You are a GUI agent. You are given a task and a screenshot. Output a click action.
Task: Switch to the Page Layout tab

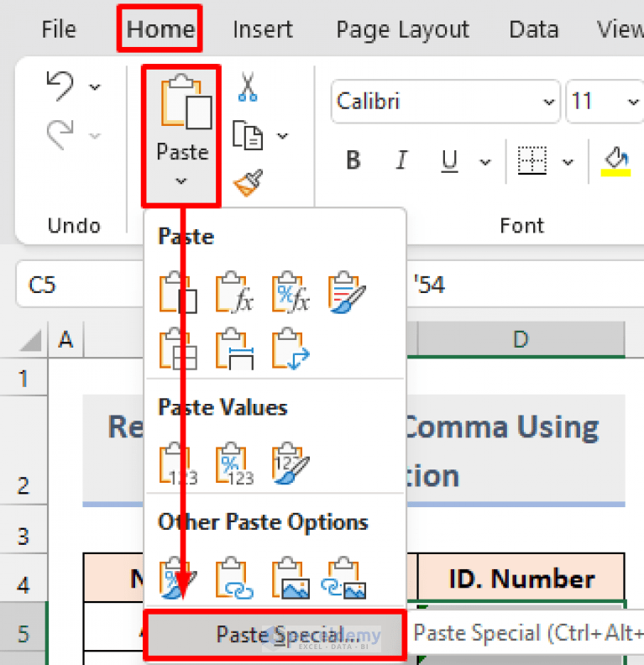(x=403, y=30)
